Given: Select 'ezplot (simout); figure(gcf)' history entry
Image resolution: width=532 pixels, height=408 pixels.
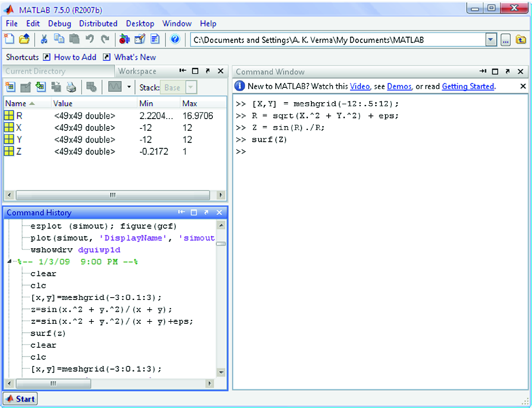Looking at the screenshot, I should [x=104, y=226].
